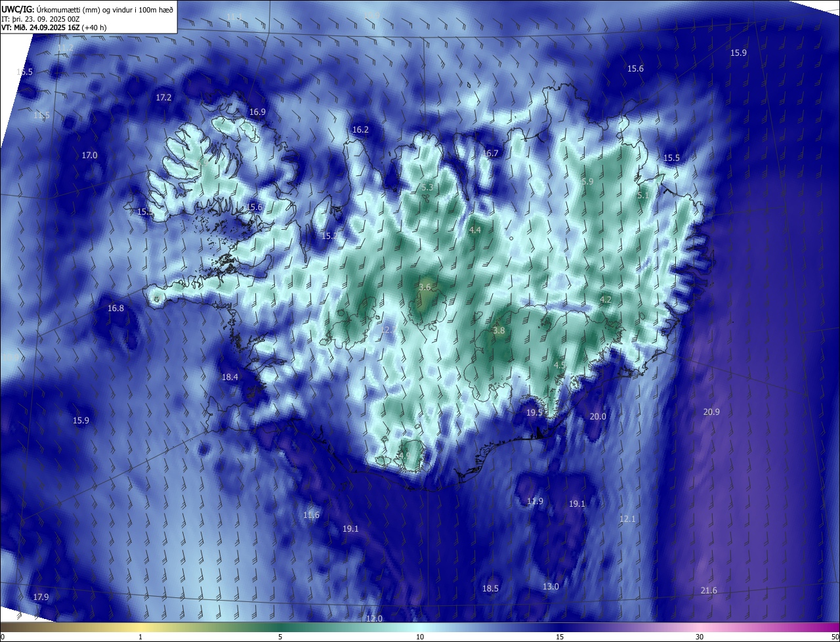Click the 16.2 value label
840x642 pixels.
360,130
